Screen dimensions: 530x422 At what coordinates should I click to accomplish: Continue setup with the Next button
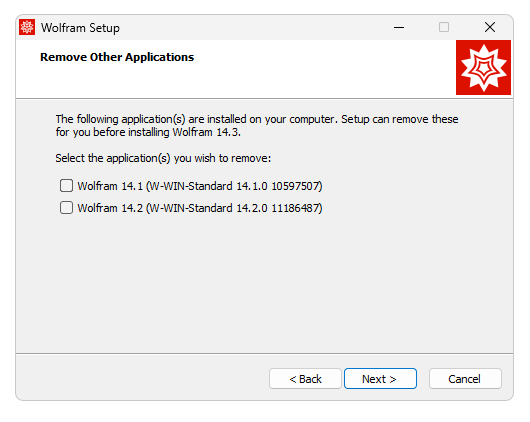tap(380, 379)
